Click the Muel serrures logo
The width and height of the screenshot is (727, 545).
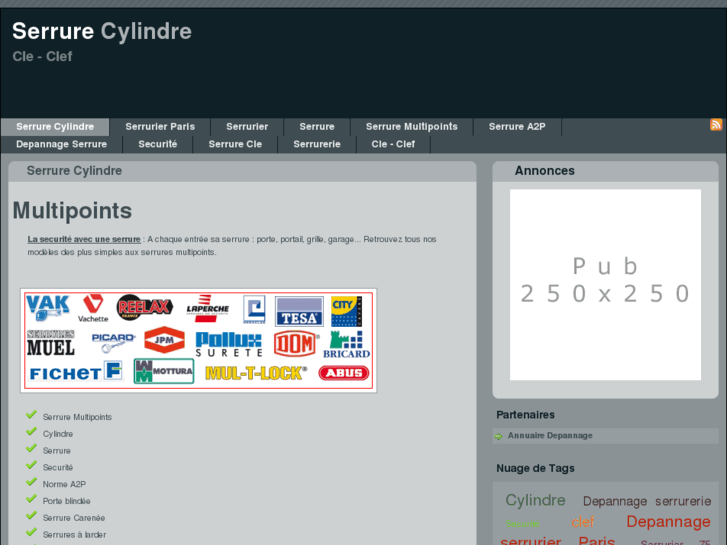click(51, 342)
